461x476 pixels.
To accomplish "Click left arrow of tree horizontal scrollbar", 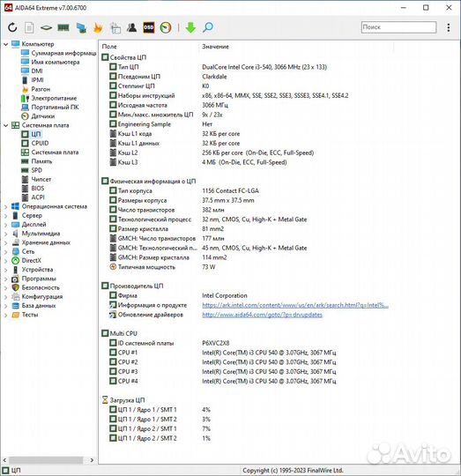I will tap(4, 460).
